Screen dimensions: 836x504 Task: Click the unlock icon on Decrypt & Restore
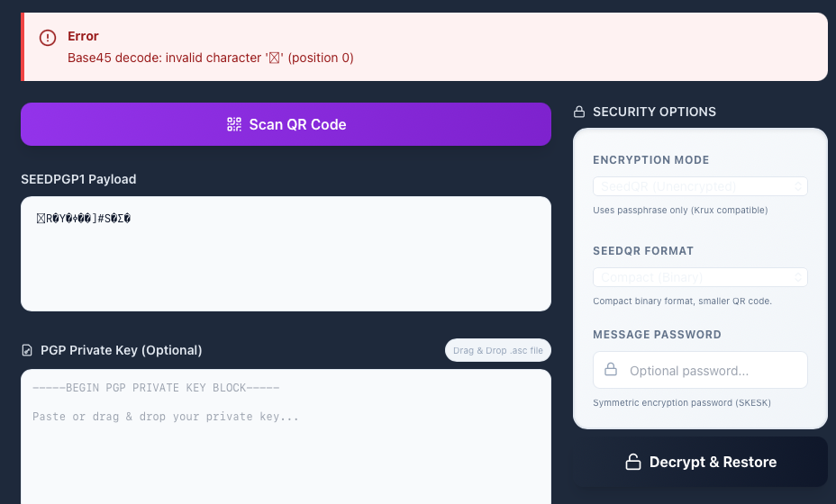click(633, 462)
